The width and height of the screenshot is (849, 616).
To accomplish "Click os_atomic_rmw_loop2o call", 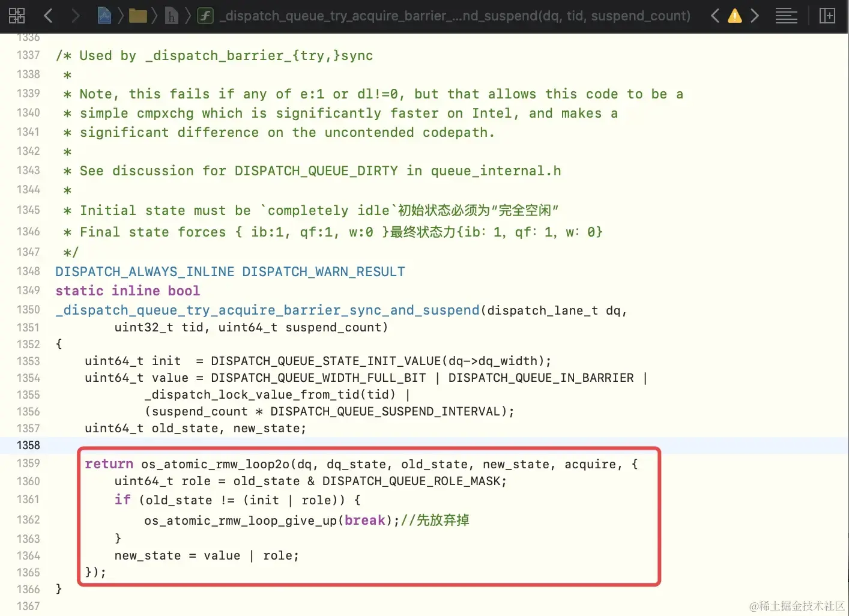I will click(x=216, y=464).
